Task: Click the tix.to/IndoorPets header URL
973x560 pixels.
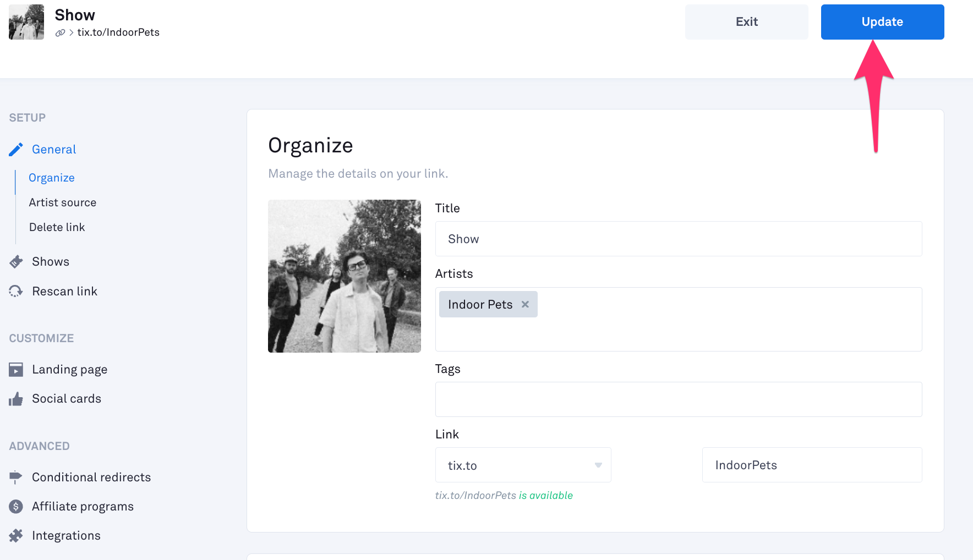Action: tap(118, 32)
